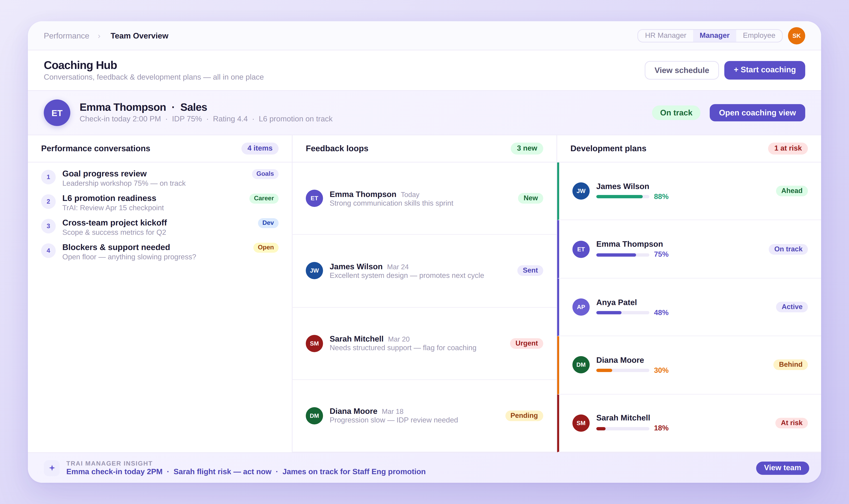849x504 pixels.
Task: Click Anya Patel's avatar in Development plans
Action: (581, 307)
